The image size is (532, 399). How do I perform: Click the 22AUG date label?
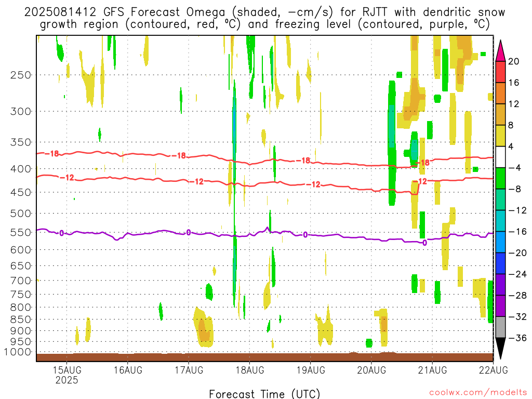pyautogui.click(x=494, y=370)
